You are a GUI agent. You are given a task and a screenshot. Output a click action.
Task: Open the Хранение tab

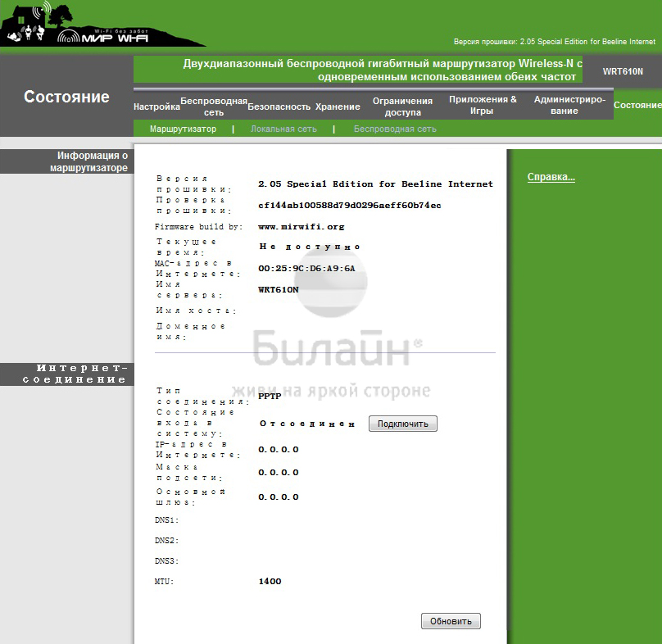tap(338, 107)
